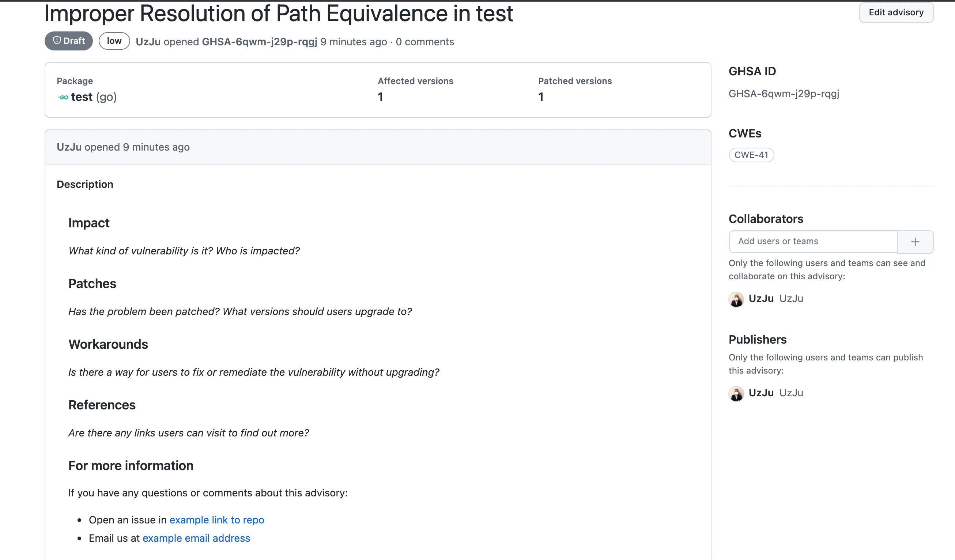This screenshot has height=560, width=955.
Task: Click the test package name
Action: pyautogui.click(x=82, y=97)
